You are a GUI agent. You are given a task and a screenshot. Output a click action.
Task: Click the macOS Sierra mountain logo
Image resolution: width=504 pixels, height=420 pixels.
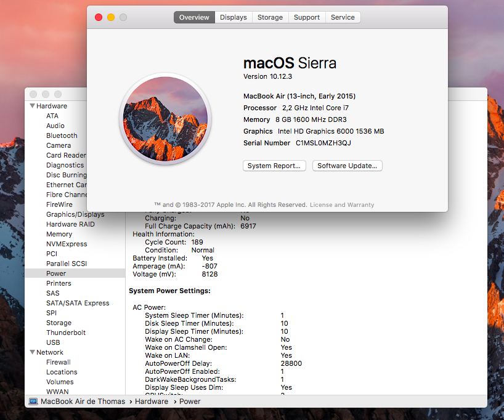(165, 119)
